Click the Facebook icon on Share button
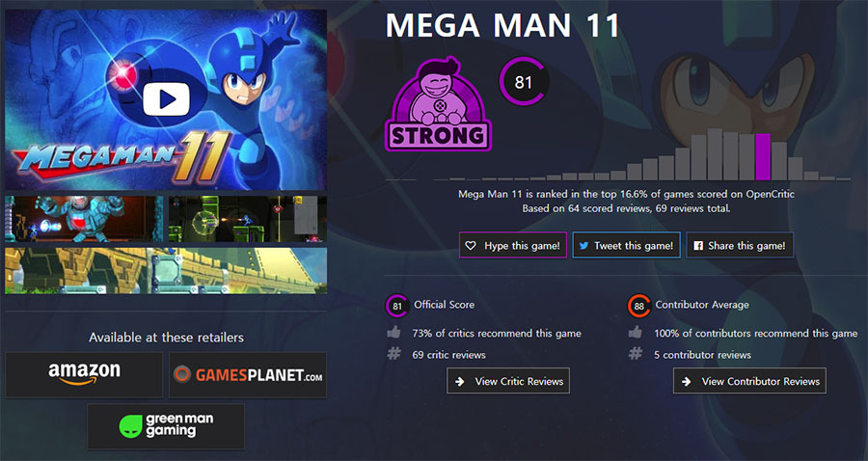 698,246
